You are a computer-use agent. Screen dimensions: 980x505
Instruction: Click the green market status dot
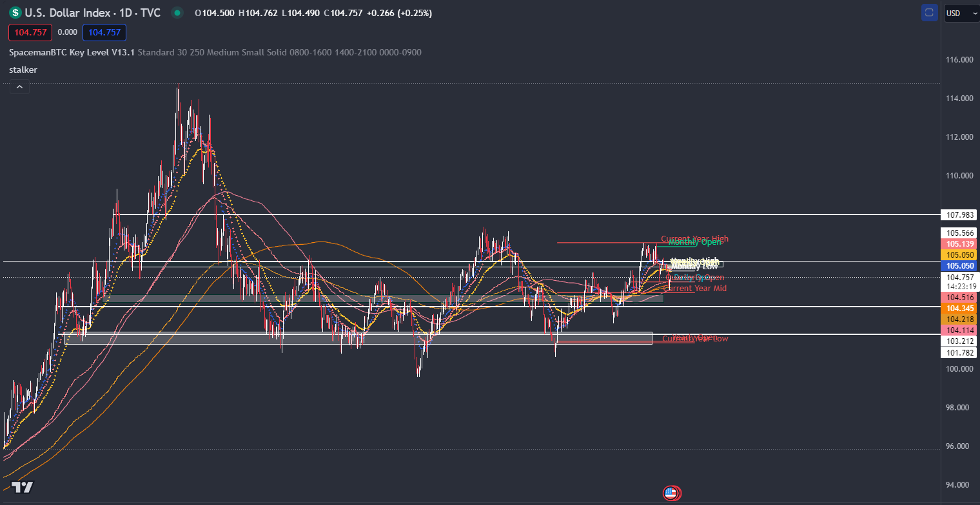[178, 13]
